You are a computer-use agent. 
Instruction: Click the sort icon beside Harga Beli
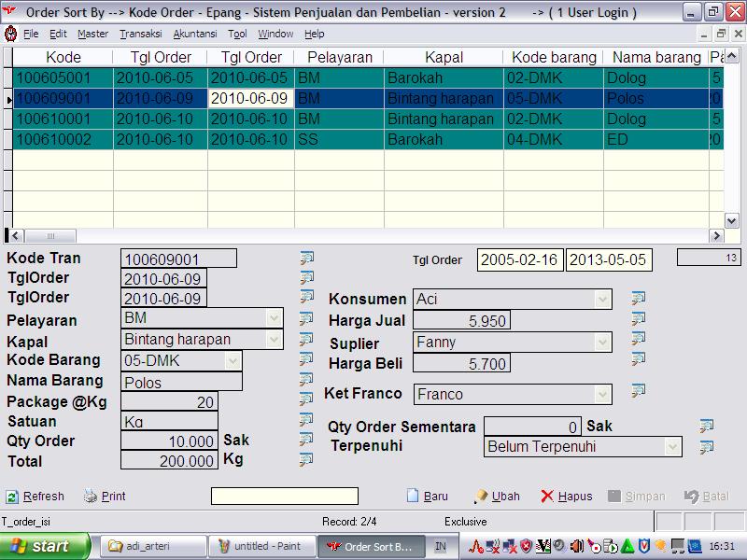639,359
